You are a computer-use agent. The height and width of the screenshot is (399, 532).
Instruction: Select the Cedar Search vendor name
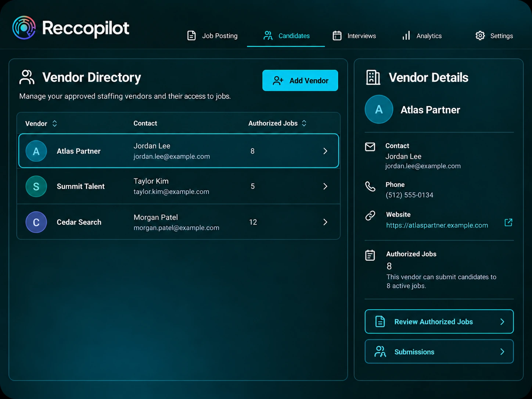[79, 222]
